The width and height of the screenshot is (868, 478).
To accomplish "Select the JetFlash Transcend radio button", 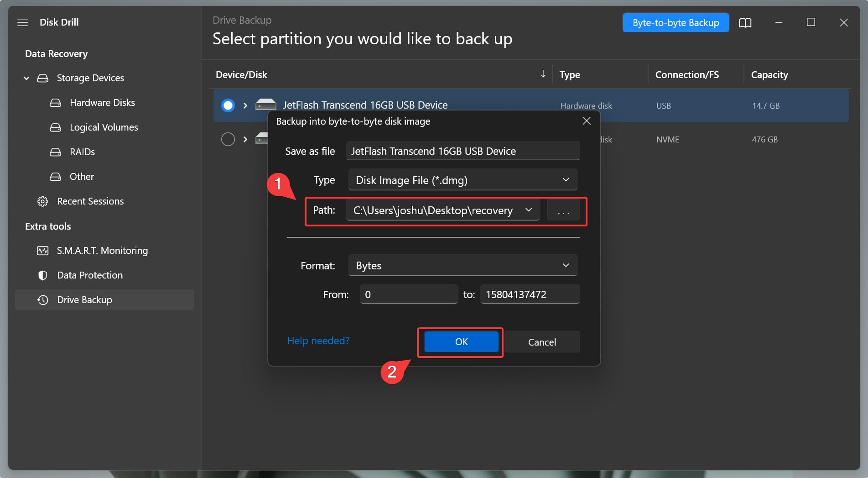I will click(228, 105).
